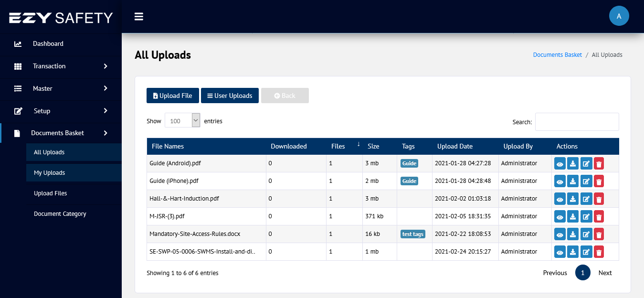Open the Documents Basket breadcrumb link
644x298 pixels.
(557, 55)
